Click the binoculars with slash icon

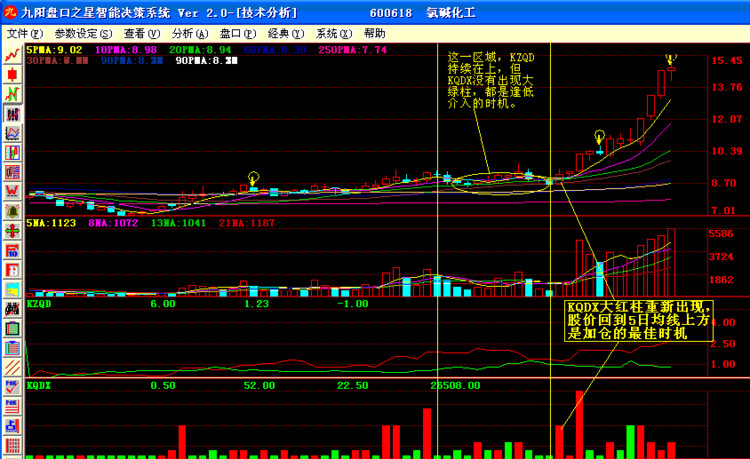[x=12, y=309]
